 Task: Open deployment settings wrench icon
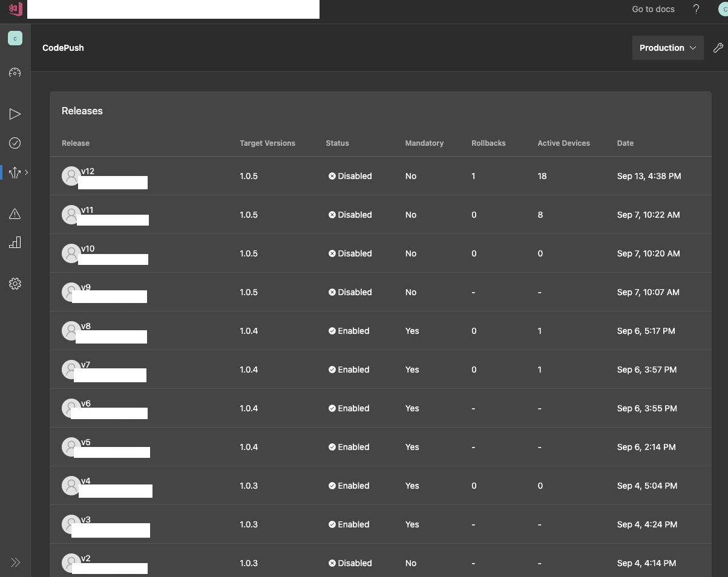tap(718, 48)
